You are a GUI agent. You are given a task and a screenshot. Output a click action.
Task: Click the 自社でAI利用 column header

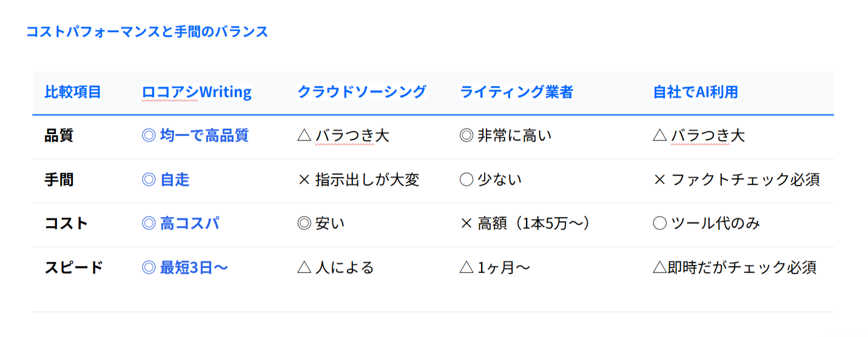pyautogui.click(x=695, y=92)
